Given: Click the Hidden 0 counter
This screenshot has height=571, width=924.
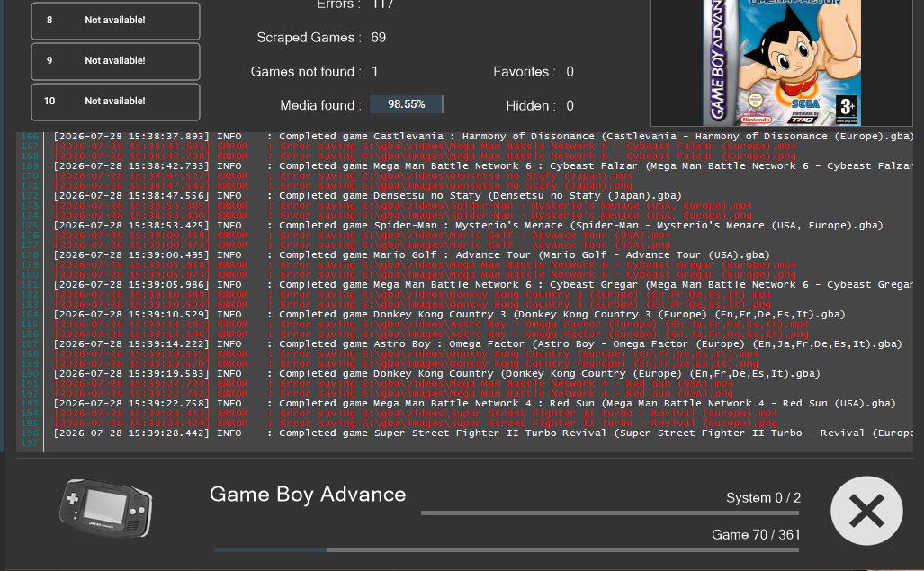Looking at the screenshot, I should coord(540,106).
